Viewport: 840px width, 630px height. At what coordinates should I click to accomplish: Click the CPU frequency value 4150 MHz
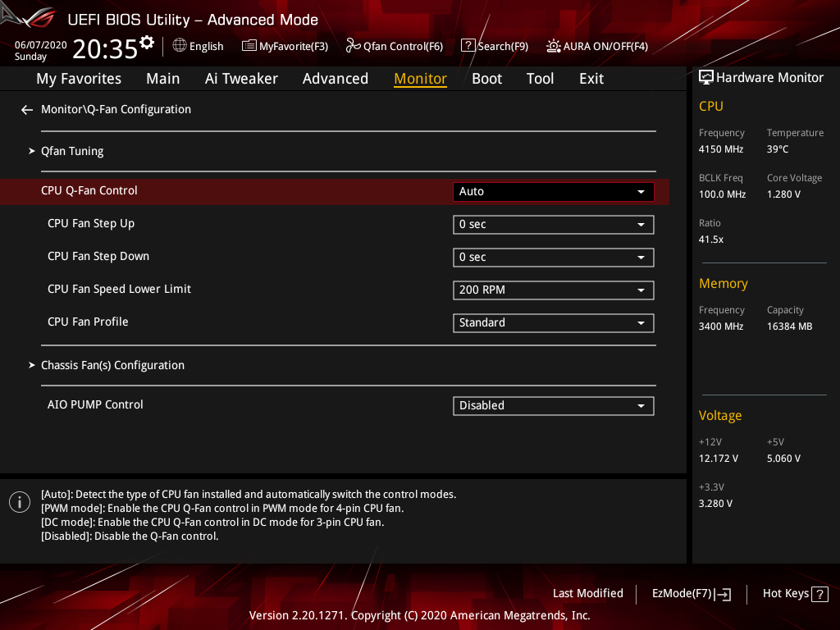721,149
